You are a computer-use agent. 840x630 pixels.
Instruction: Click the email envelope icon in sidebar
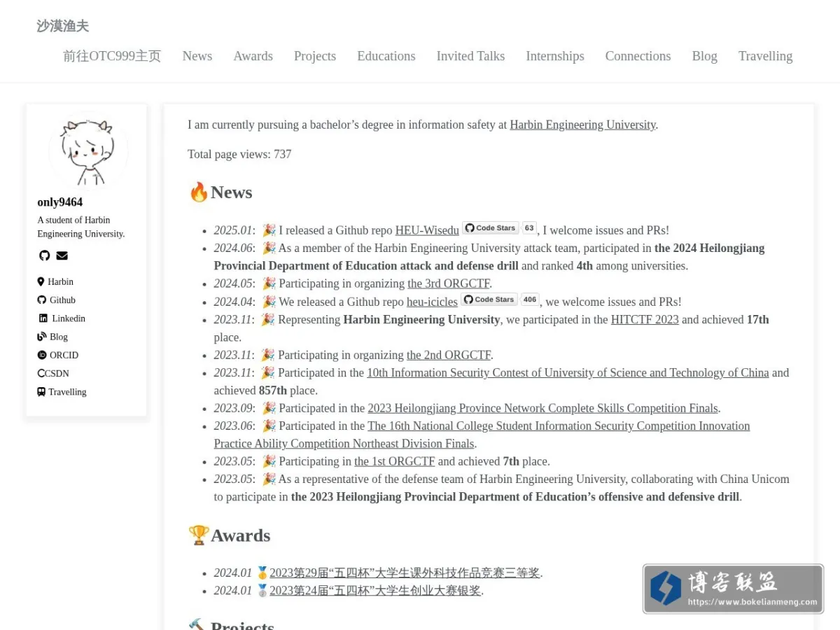pos(62,255)
